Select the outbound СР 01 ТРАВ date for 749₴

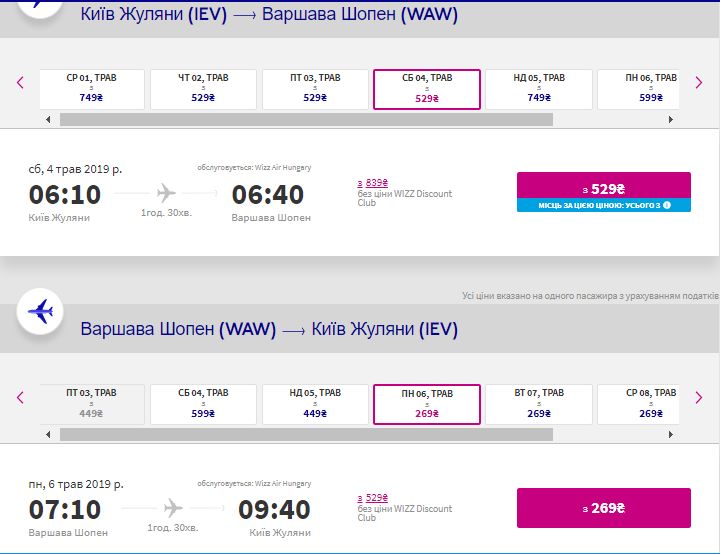[92, 88]
